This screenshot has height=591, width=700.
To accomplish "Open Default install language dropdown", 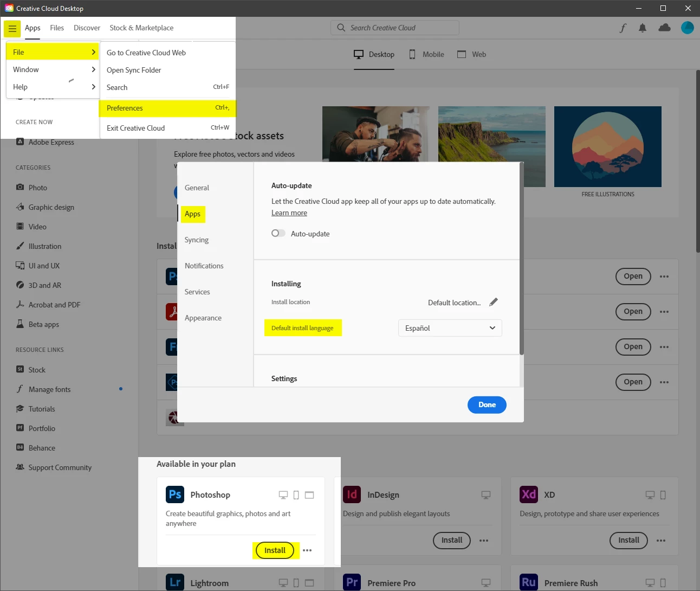I will (450, 328).
